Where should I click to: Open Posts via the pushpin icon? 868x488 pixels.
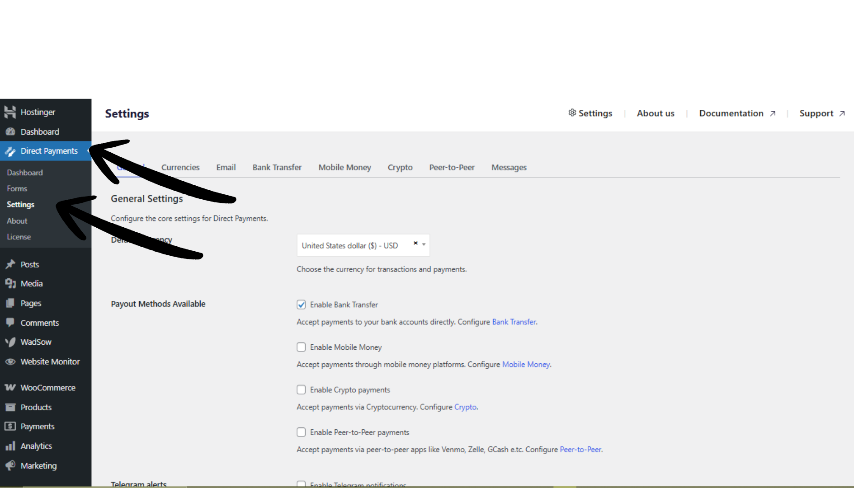click(x=10, y=264)
